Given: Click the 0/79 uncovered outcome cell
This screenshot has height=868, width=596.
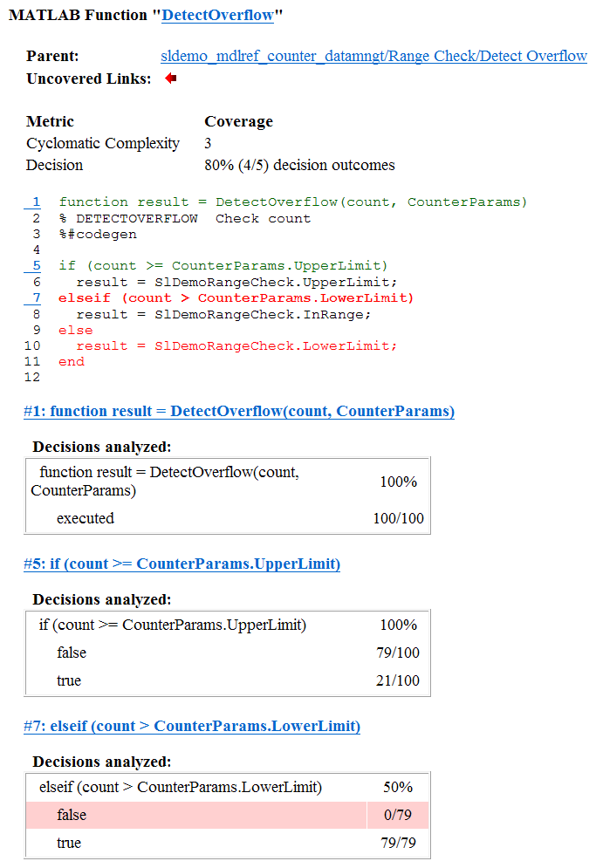Looking at the screenshot, I should point(398,815).
